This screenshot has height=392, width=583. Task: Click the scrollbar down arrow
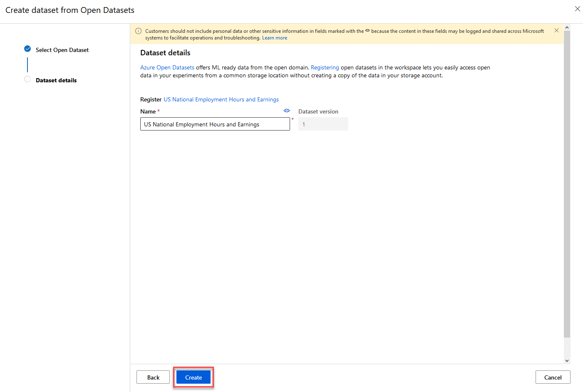coord(567,361)
